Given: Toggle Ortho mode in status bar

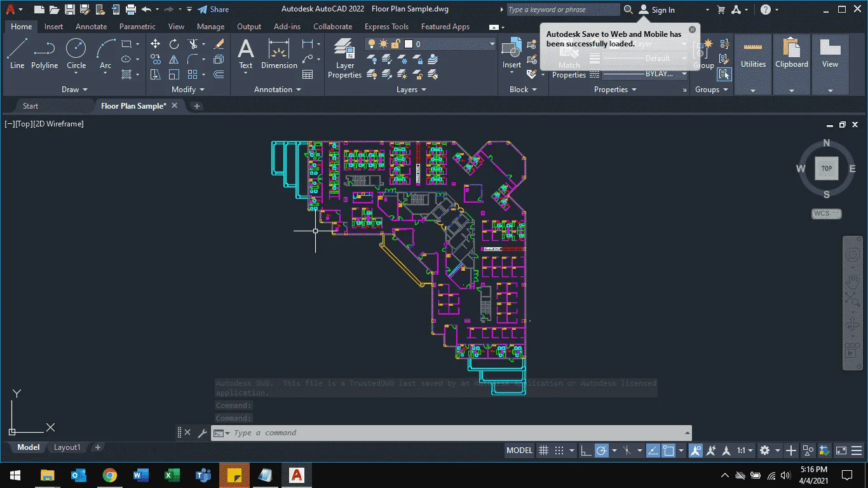Looking at the screenshot, I should coord(586,451).
